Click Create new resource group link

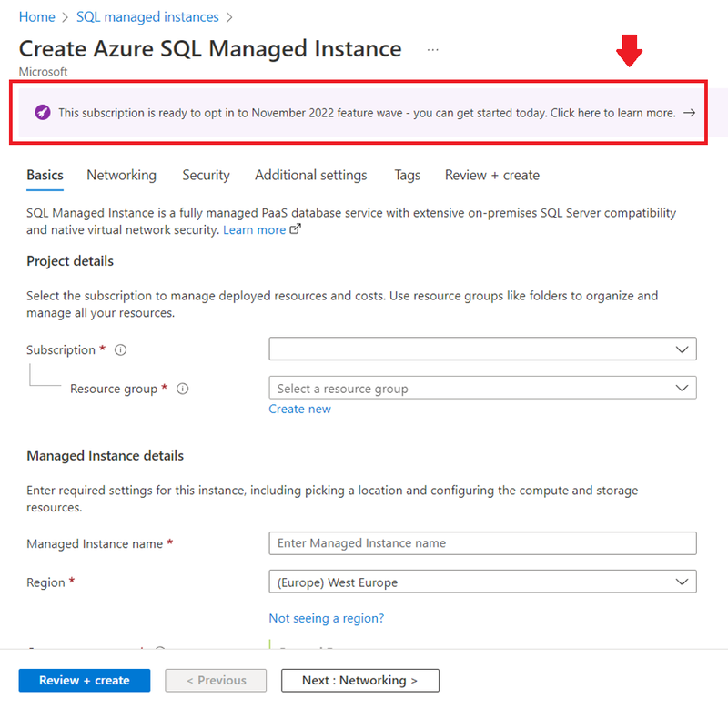click(x=300, y=409)
